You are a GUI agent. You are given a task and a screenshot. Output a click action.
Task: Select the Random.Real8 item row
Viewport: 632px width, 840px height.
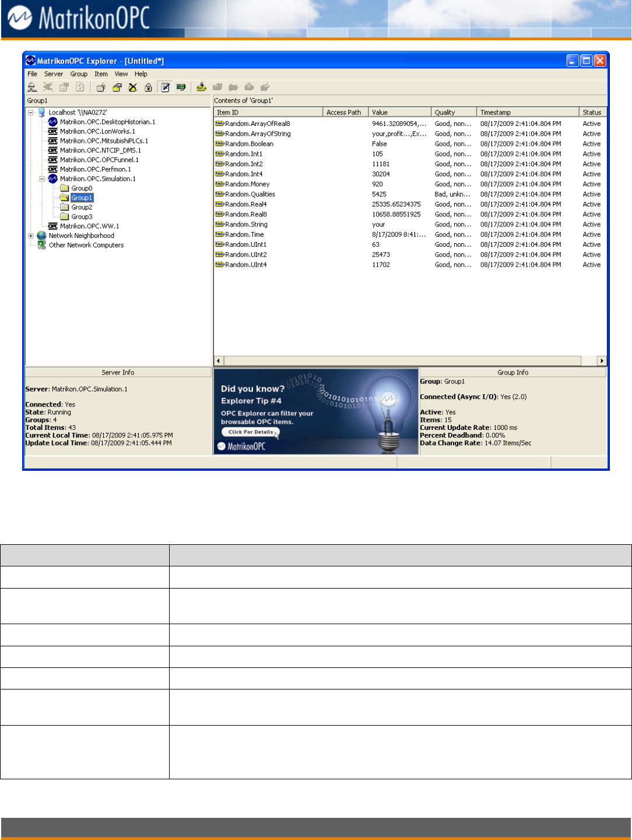tap(410, 214)
